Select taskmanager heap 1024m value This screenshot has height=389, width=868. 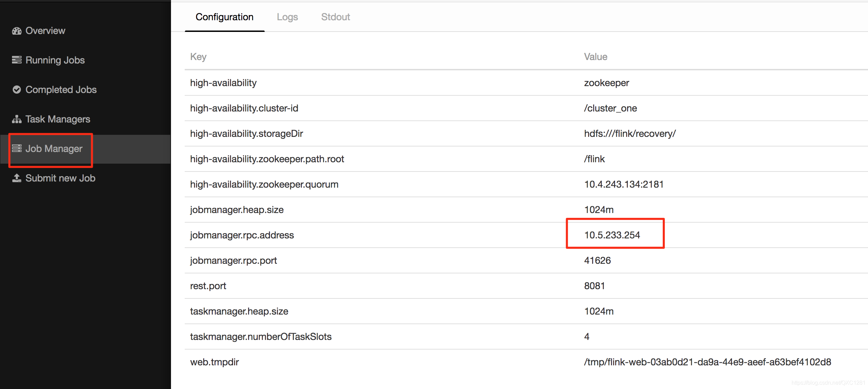[x=599, y=311]
